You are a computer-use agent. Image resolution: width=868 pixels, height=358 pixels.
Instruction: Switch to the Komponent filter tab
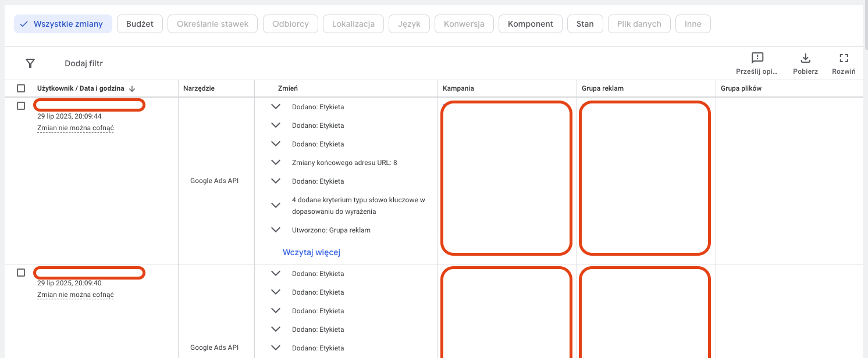coord(530,24)
